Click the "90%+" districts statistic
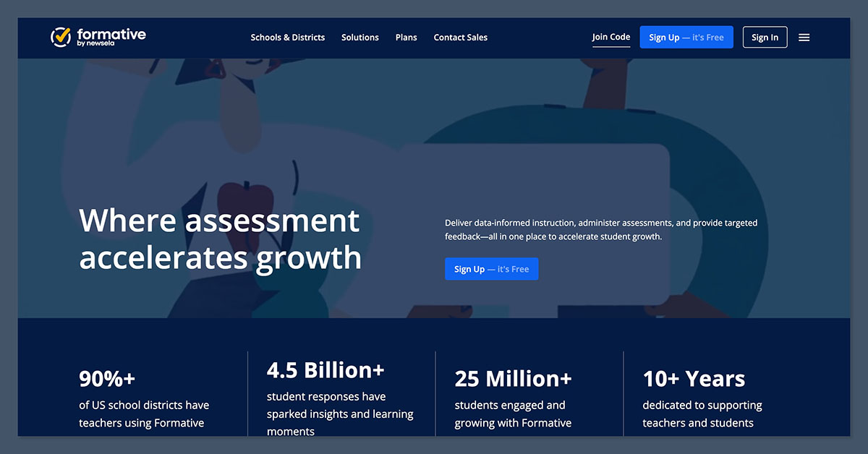Viewport: 868px width, 454px height. [106, 379]
